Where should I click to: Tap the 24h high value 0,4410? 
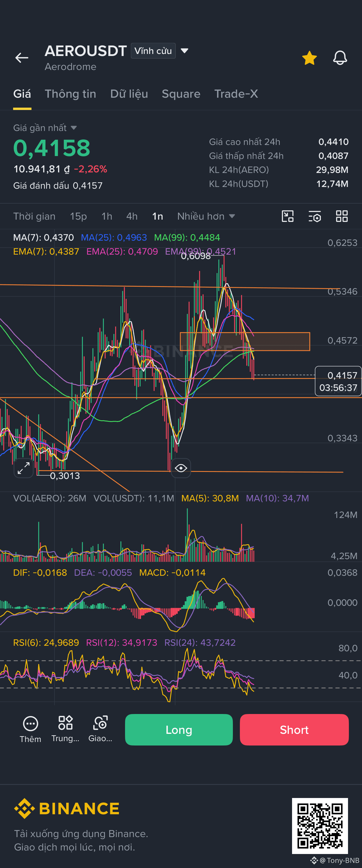click(333, 141)
